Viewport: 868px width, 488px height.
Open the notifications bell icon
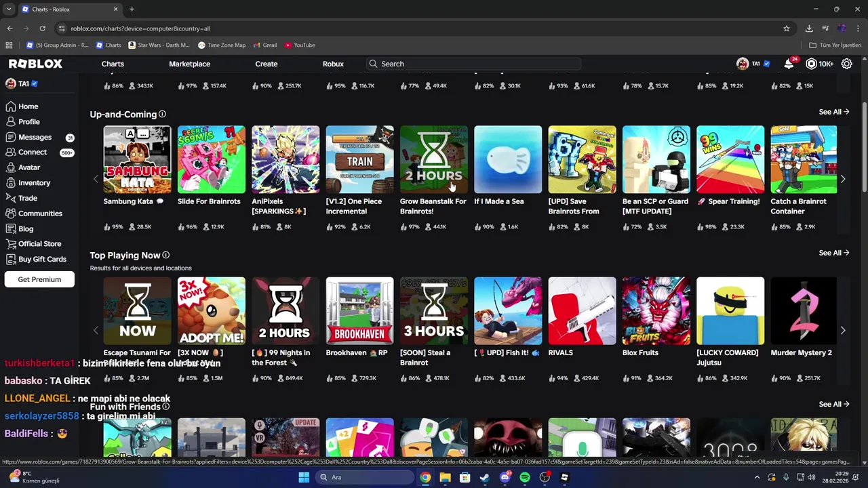coord(789,64)
